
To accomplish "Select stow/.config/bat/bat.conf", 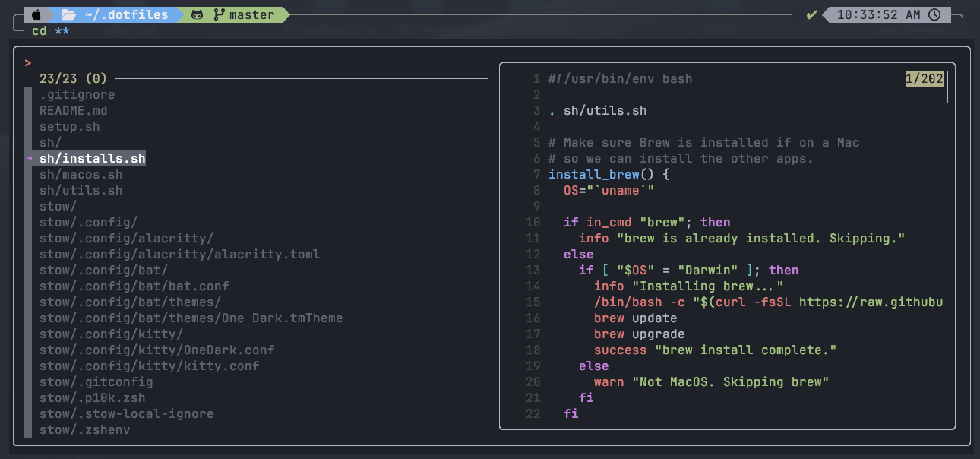I will (134, 286).
